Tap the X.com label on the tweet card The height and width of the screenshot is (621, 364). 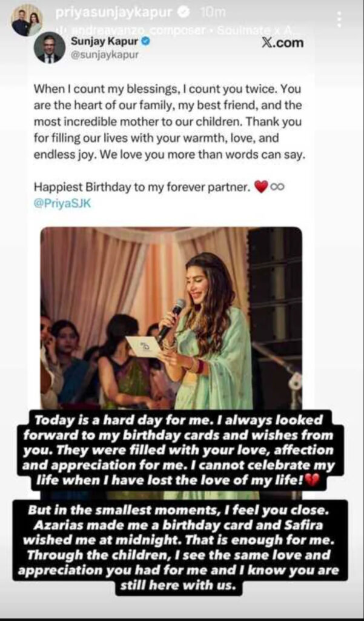[x=283, y=43]
